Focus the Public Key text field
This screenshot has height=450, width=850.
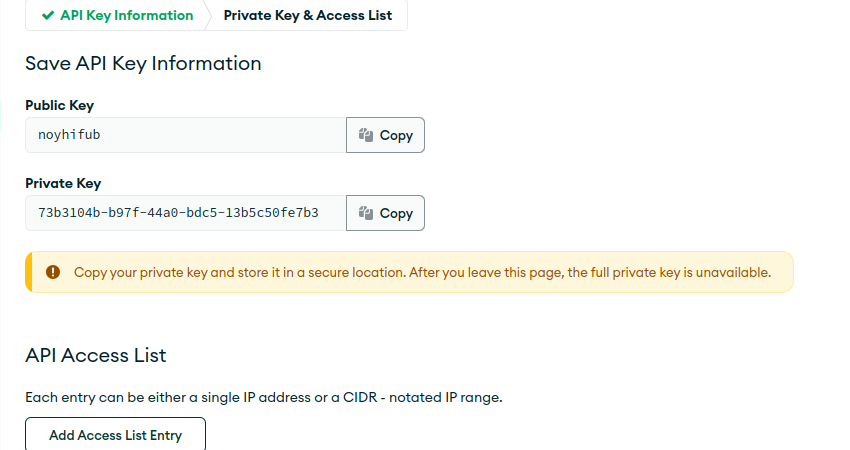tap(186, 135)
